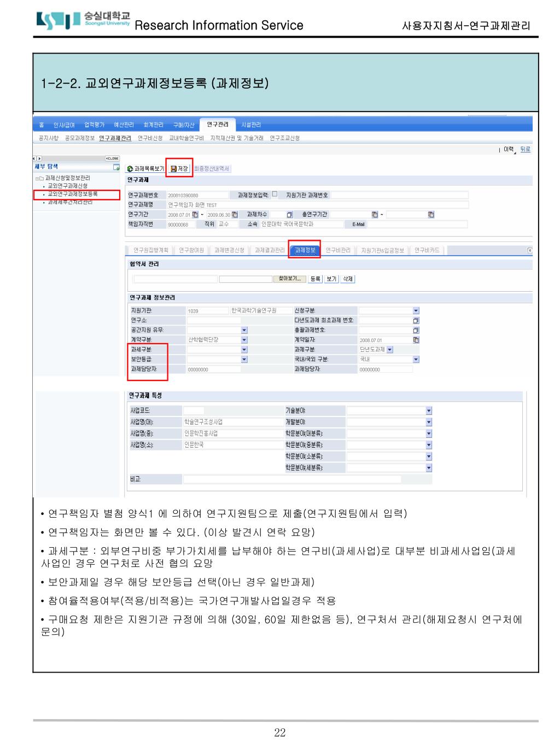560x747 pixels.
Task: Click the 저장 save disk icon
Action: click(x=174, y=169)
